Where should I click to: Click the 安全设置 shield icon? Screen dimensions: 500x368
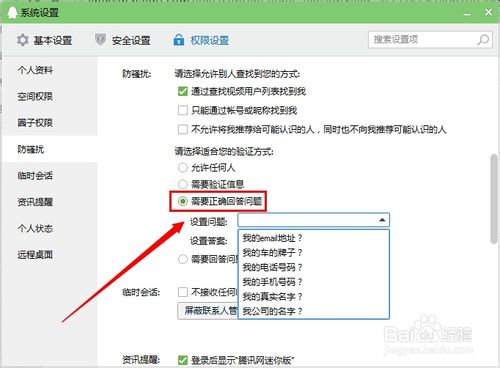pyautogui.click(x=100, y=40)
